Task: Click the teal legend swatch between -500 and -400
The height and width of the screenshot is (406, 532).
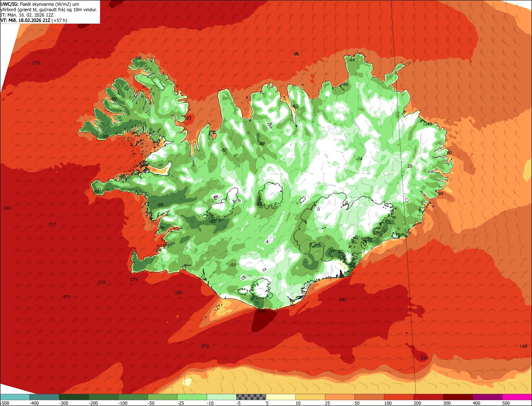Action: pyautogui.click(x=15, y=397)
